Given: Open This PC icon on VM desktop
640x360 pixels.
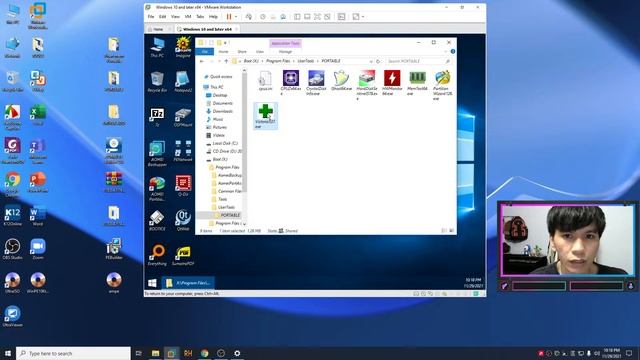Looking at the screenshot, I should coord(157,47).
